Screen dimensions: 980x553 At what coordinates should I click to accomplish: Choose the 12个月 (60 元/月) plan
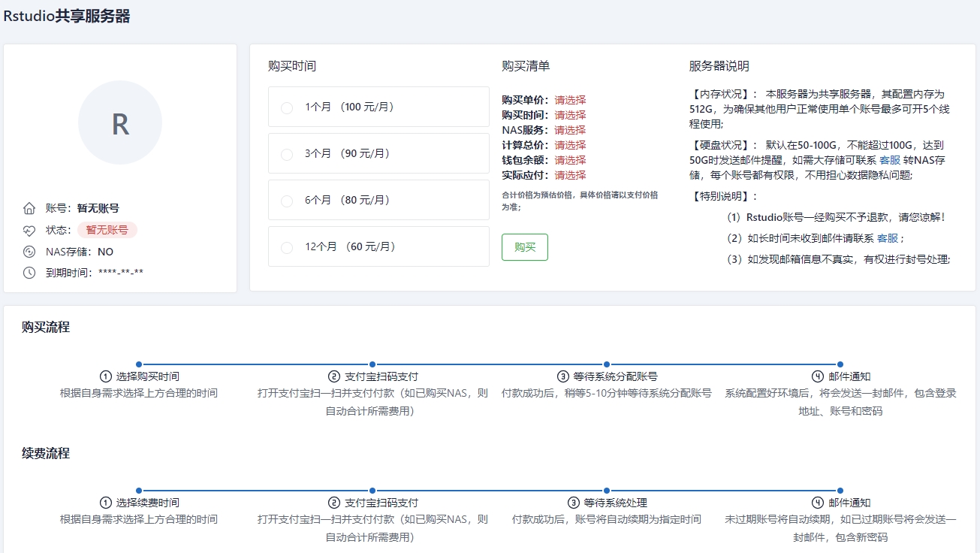[x=378, y=246]
